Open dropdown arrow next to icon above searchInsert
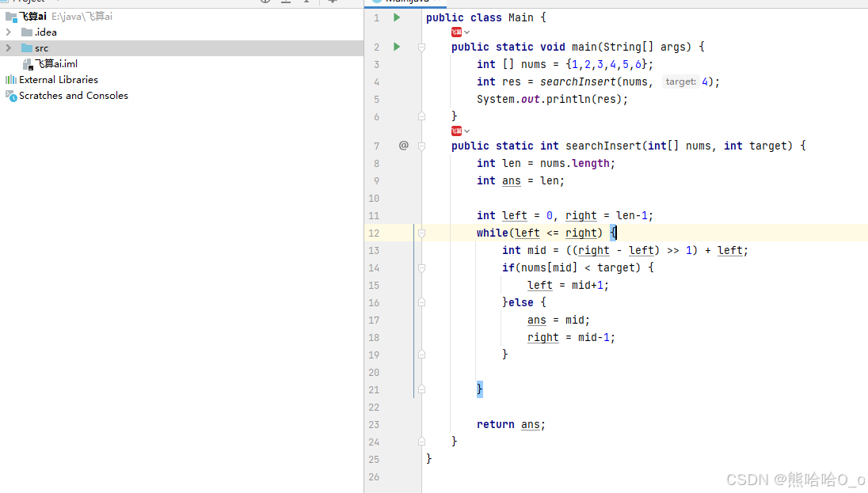868x493 pixels. (466, 131)
